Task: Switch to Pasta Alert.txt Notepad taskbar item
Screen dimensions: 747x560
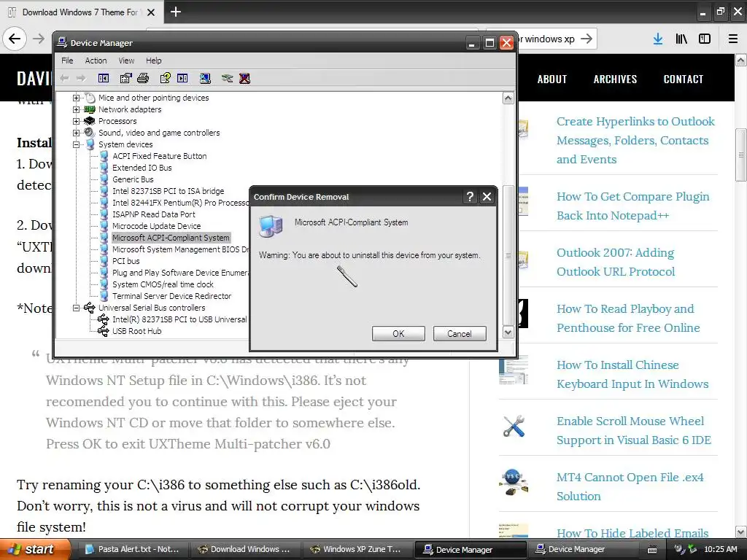Action: coord(132,550)
